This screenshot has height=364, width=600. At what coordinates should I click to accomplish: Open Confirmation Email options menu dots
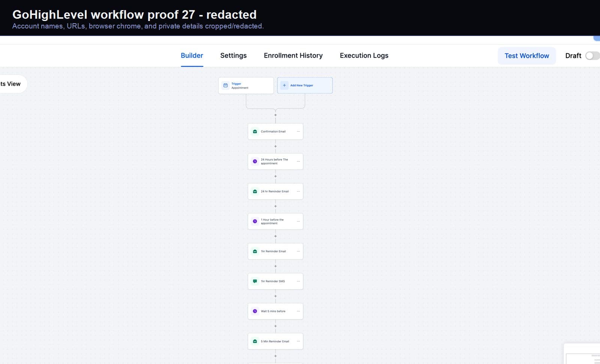pos(298,131)
